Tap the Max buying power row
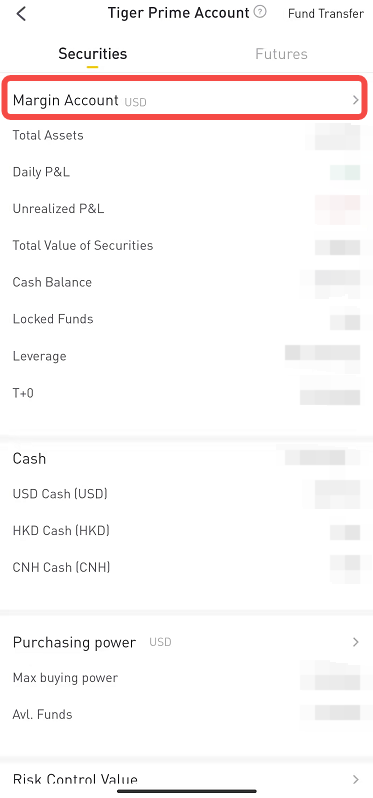 click(x=186, y=678)
